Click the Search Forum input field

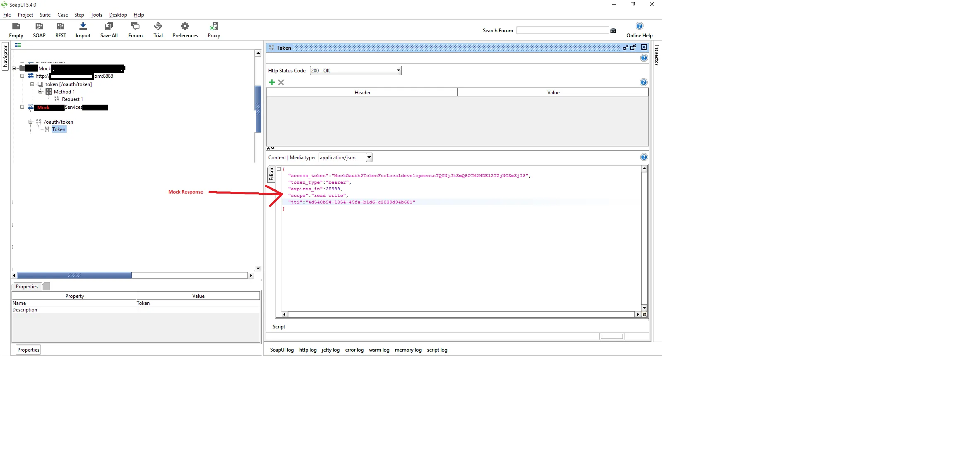tap(562, 30)
